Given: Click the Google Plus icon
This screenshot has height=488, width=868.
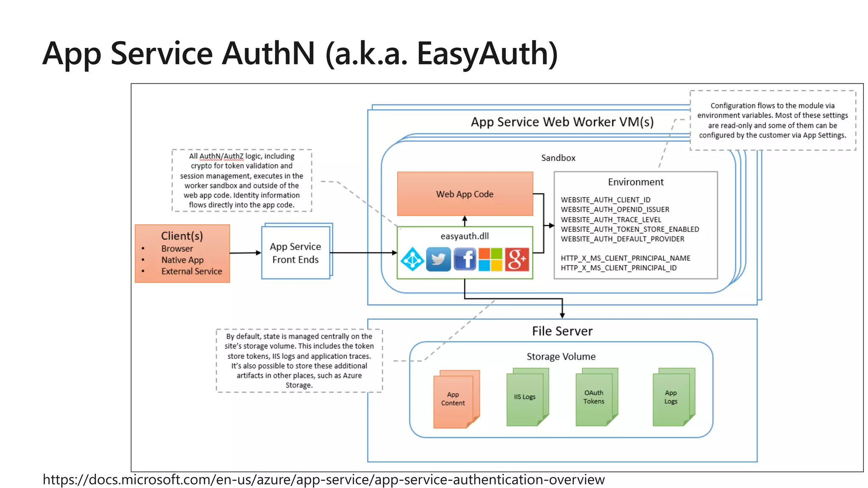Looking at the screenshot, I should click(517, 259).
